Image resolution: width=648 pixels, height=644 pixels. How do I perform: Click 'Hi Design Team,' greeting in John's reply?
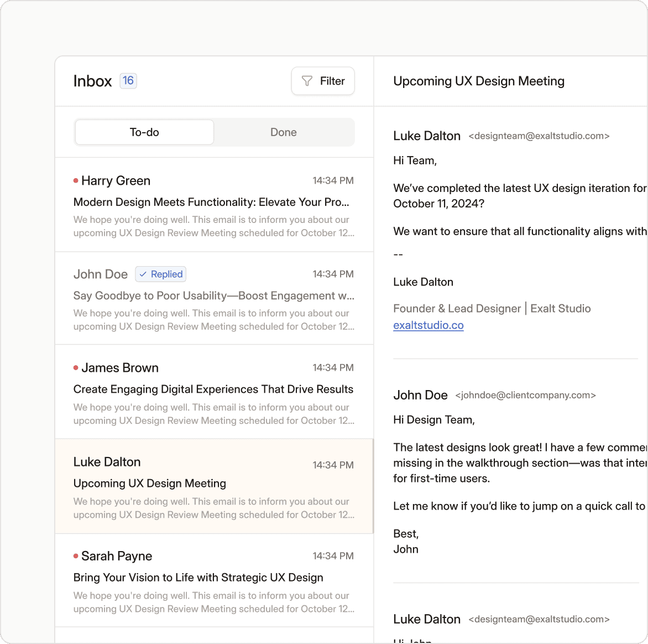pyautogui.click(x=434, y=420)
